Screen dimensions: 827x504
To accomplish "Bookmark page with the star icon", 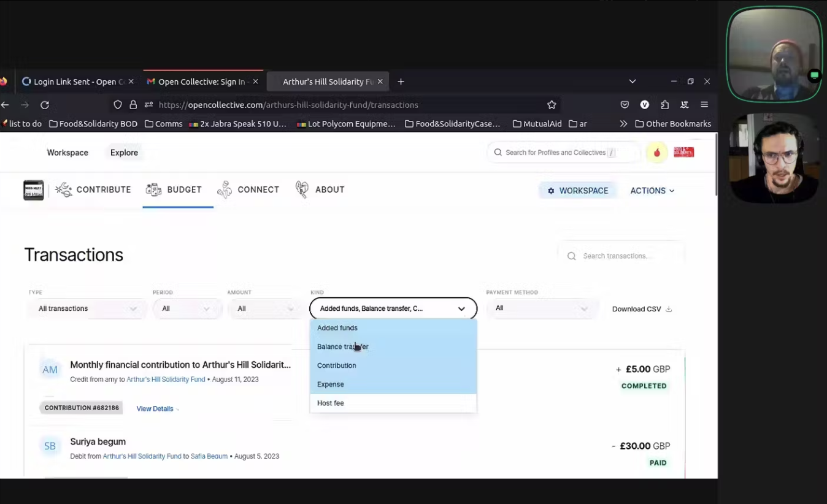I will click(552, 105).
